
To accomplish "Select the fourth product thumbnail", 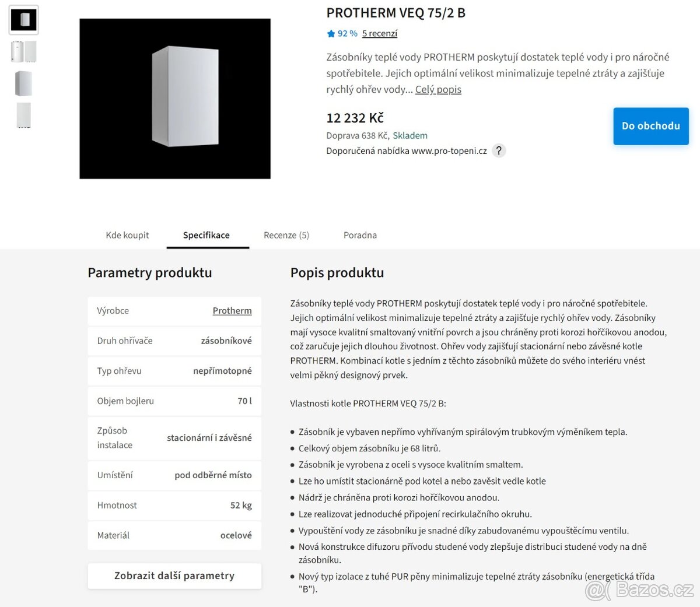I will [x=24, y=115].
